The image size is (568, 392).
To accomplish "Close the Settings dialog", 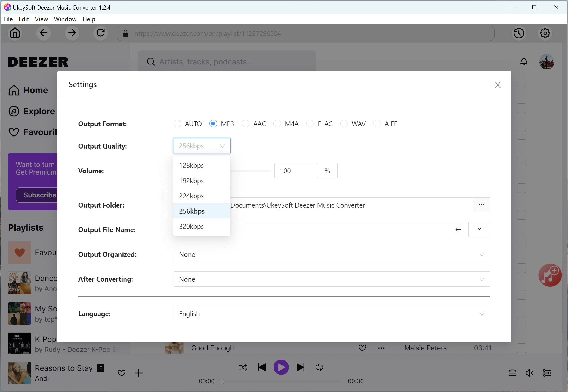I will [x=498, y=85].
